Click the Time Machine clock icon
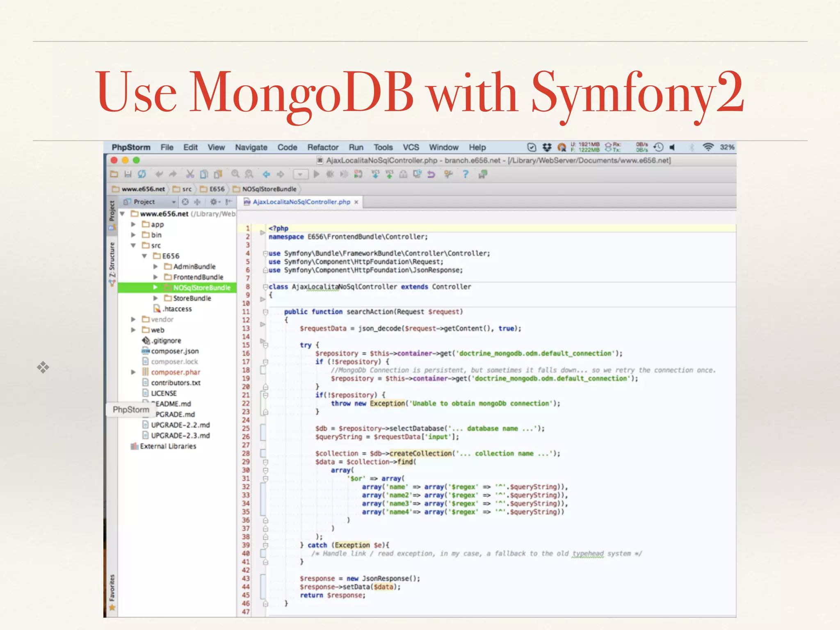 (659, 147)
